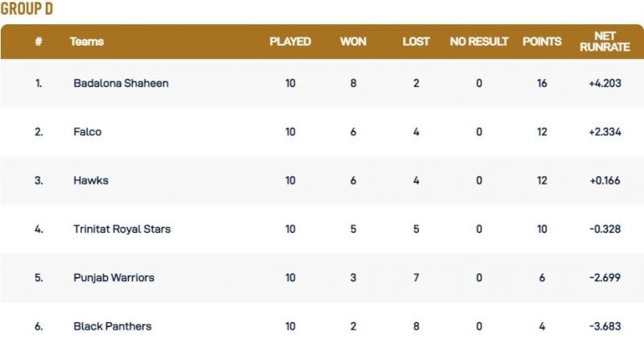Click the PLAYED column header
The width and height of the screenshot is (644, 348).
[290, 42]
